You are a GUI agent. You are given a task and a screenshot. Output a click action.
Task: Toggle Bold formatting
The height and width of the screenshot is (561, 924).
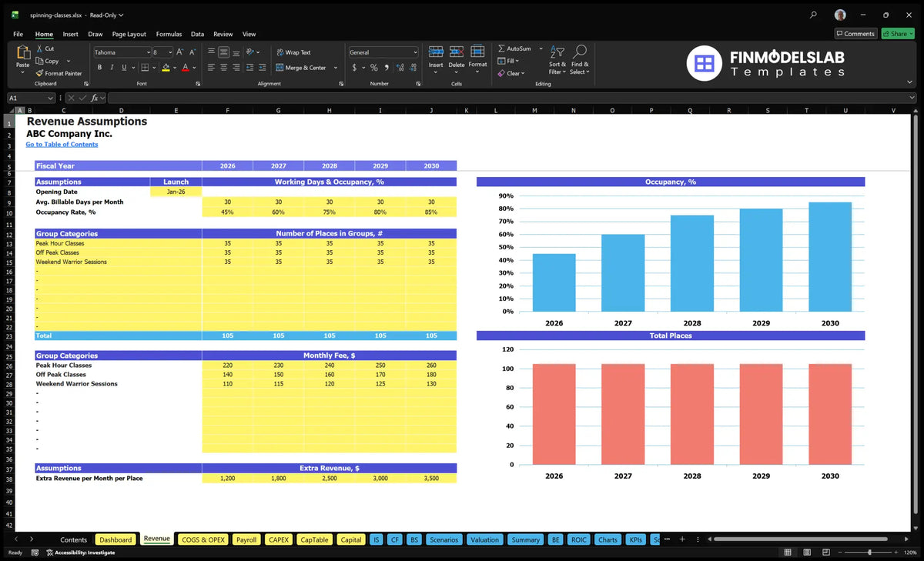(99, 68)
